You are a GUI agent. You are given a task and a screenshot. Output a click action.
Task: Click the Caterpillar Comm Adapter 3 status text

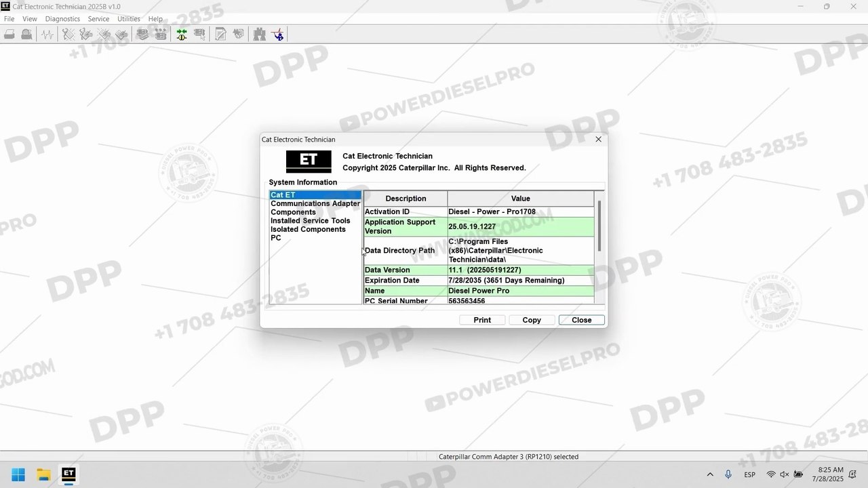click(509, 457)
